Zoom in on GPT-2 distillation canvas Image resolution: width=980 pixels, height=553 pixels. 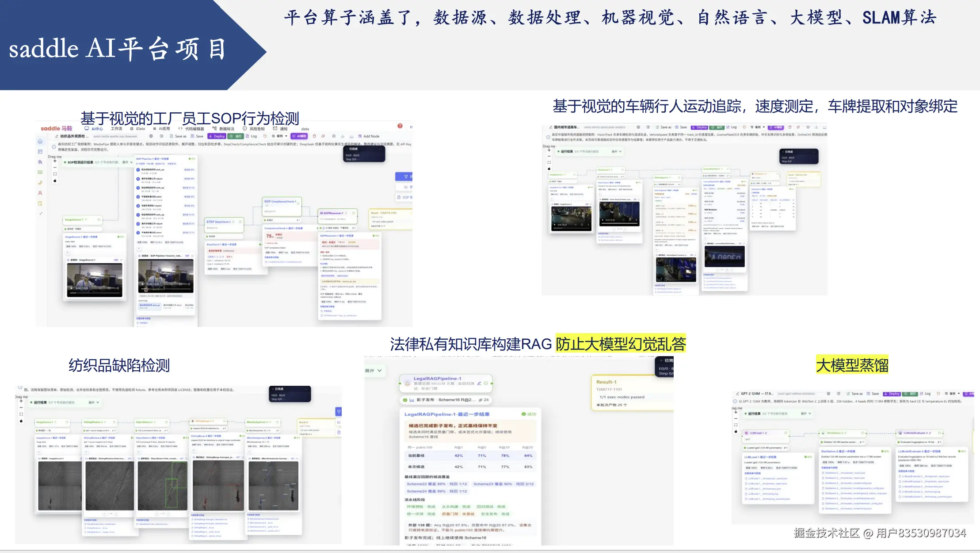pyautogui.click(x=736, y=412)
